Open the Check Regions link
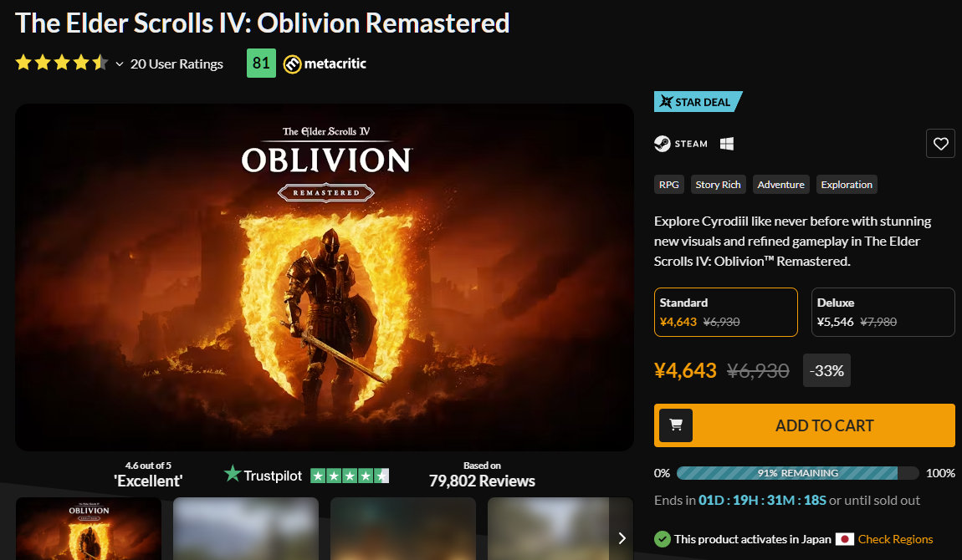Image resolution: width=962 pixels, height=560 pixels. pos(895,539)
